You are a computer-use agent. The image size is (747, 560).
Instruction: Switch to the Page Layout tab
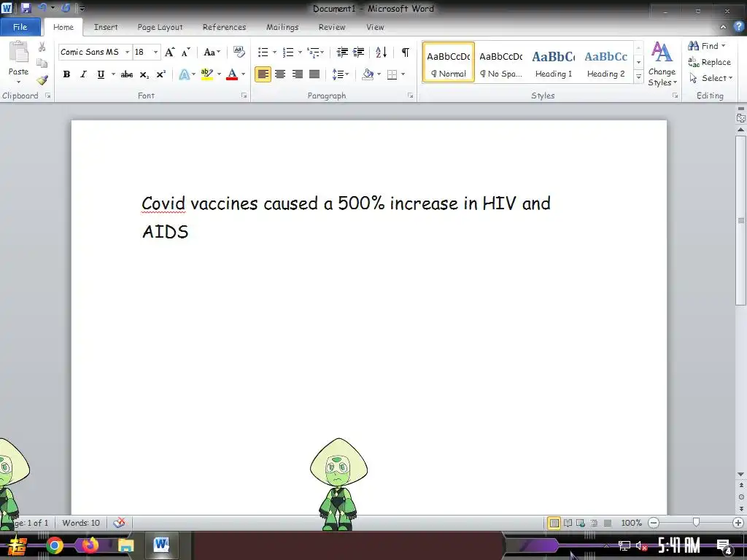[160, 27]
